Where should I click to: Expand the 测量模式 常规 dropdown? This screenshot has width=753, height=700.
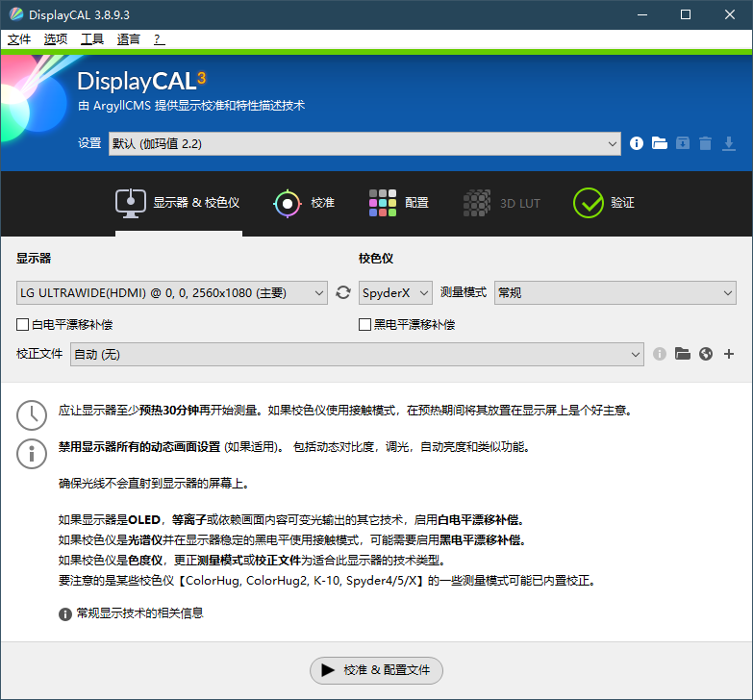(x=615, y=293)
